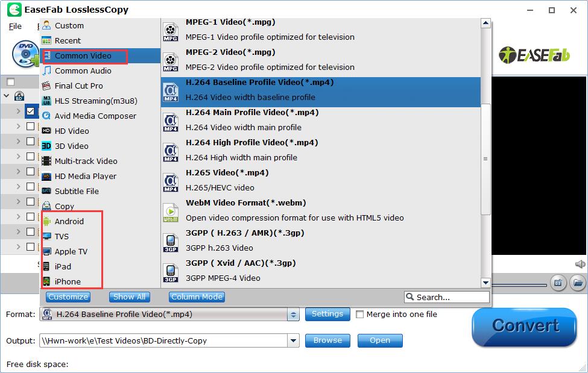Open the Output path dropdown arrow

pyautogui.click(x=293, y=340)
